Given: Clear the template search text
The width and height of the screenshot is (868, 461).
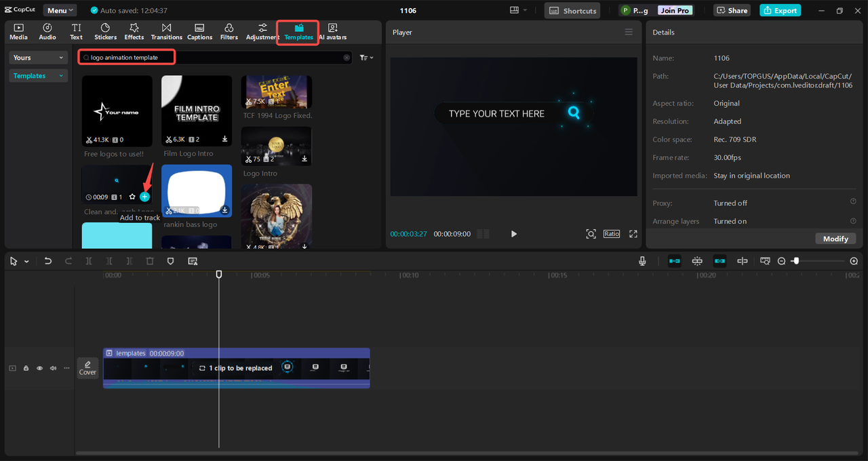Looking at the screenshot, I should [347, 58].
